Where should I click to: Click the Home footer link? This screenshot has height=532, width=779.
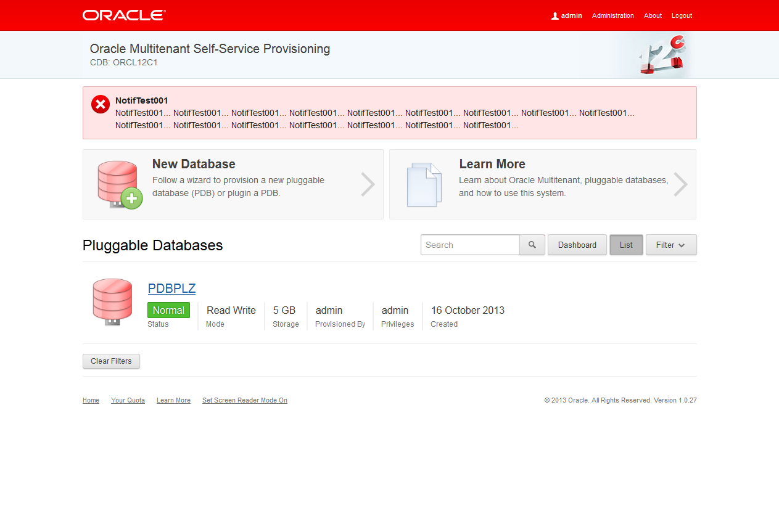point(91,401)
